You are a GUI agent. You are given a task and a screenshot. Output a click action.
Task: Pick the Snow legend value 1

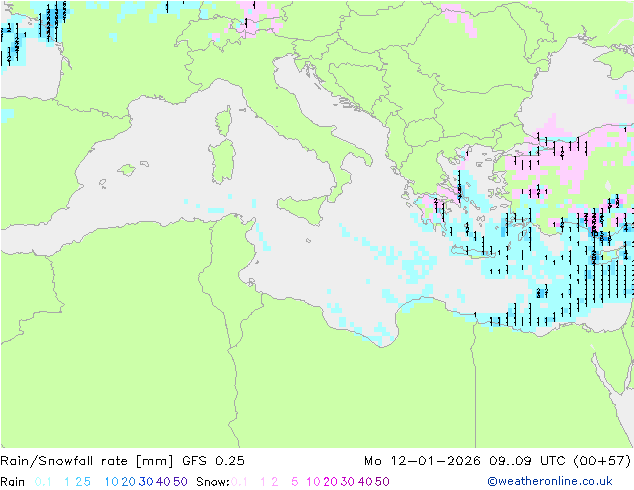[263, 482]
